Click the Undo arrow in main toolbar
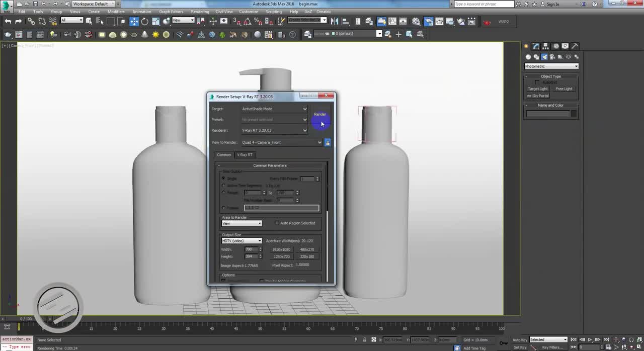The height and width of the screenshot is (351, 644). coord(8,22)
